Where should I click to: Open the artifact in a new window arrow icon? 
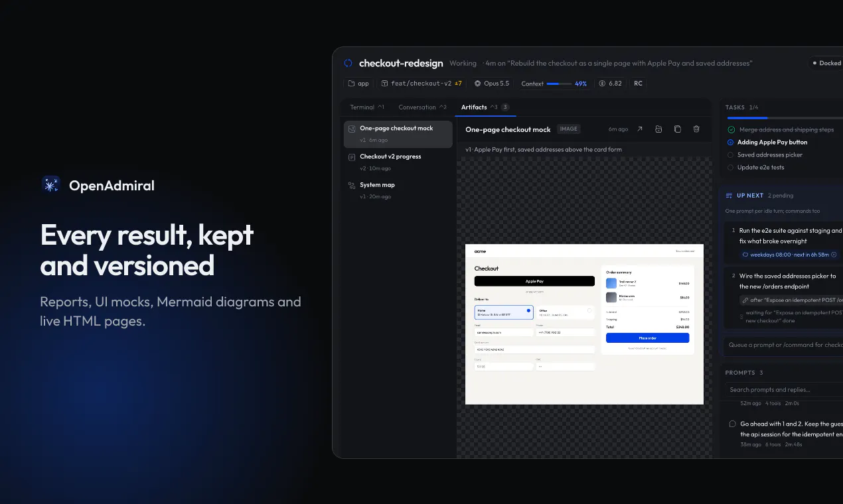coord(640,129)
